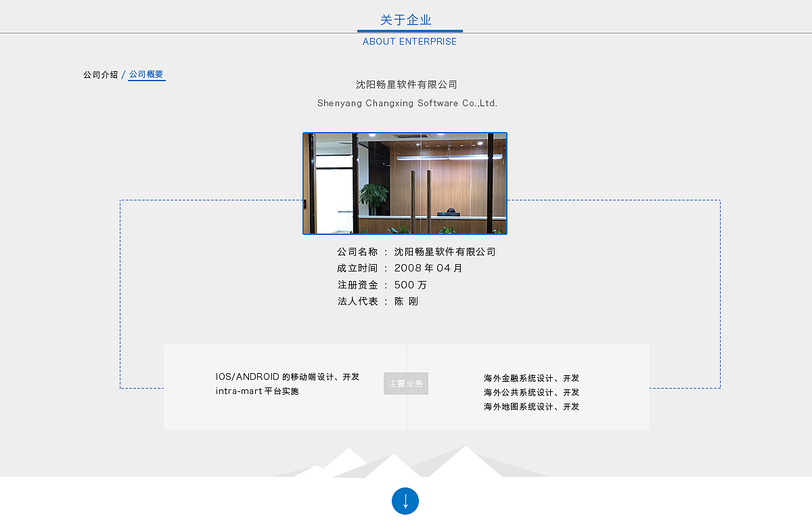
Task: Select the company name 沈阳畅星软件有限公司
Action: pos(406,84)
